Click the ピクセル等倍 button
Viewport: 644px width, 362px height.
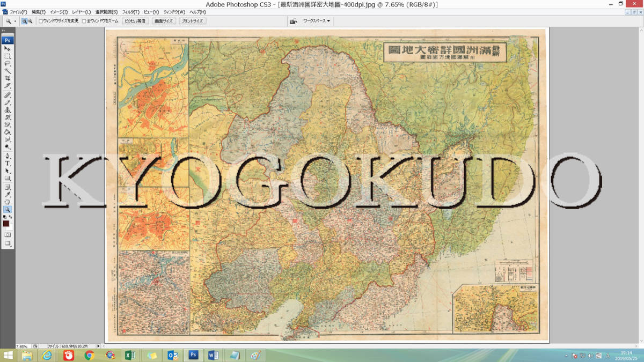135,21
